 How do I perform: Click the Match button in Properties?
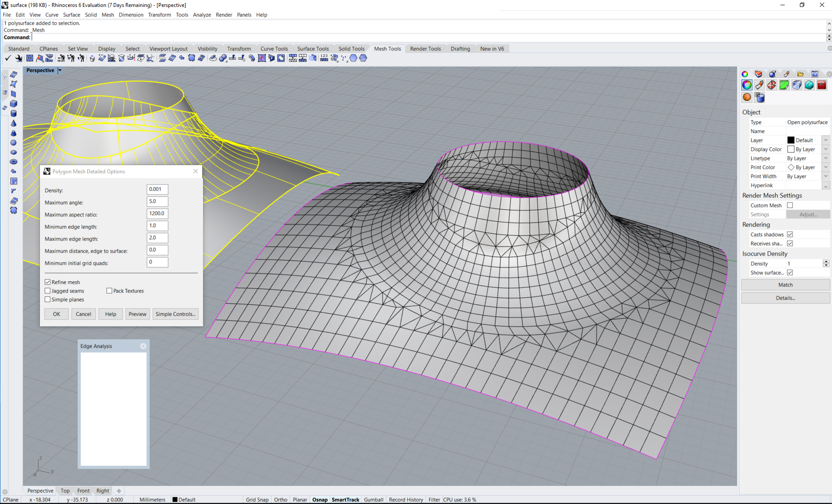tap(785, 285)
